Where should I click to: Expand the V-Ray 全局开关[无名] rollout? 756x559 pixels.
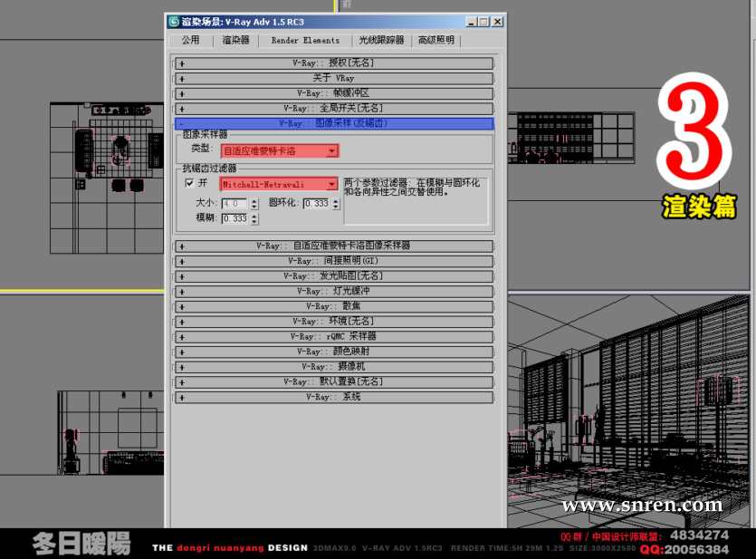(x=334, y=109)
